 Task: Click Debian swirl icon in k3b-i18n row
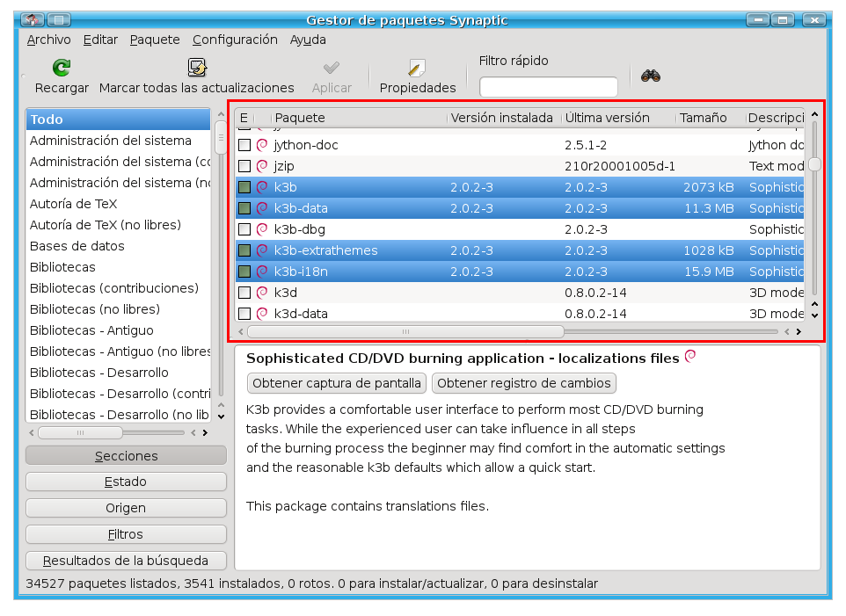[262, 271]
